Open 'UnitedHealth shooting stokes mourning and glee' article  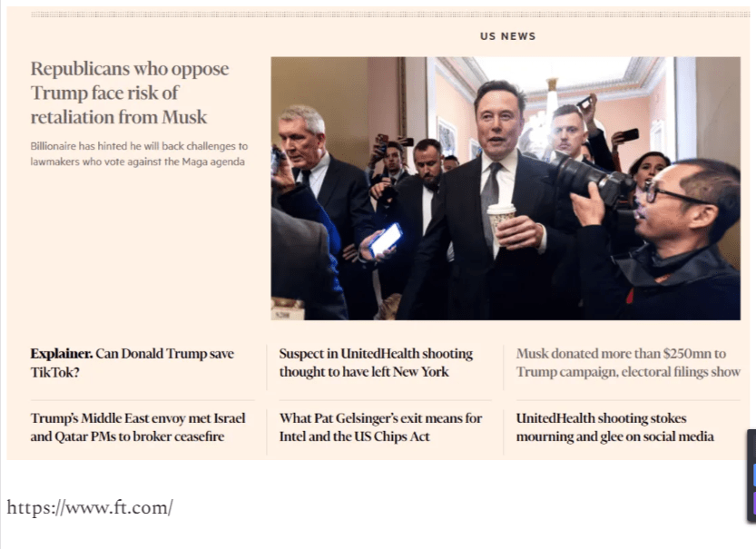click(614, 427)
